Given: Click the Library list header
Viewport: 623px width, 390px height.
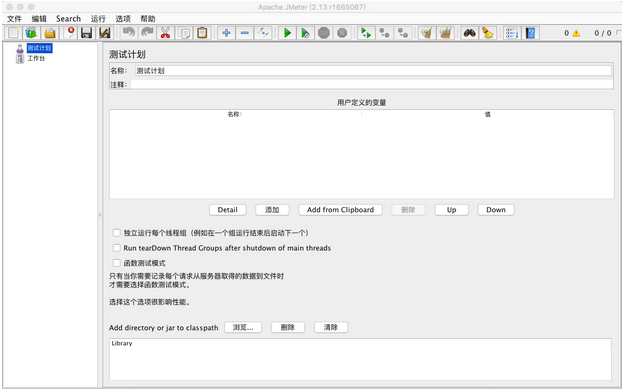Looking at the screenshot, I should click(360, 343).
